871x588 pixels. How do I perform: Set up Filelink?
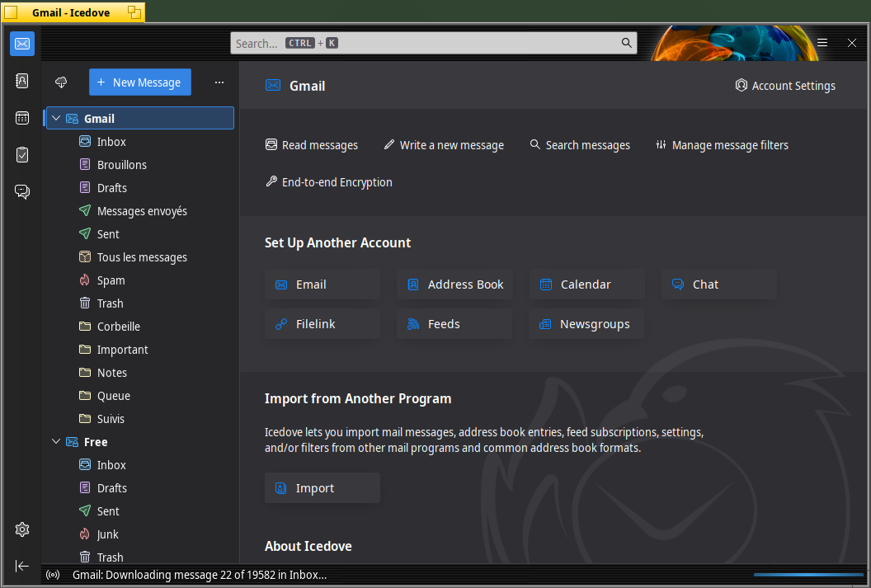coord(323,324)
